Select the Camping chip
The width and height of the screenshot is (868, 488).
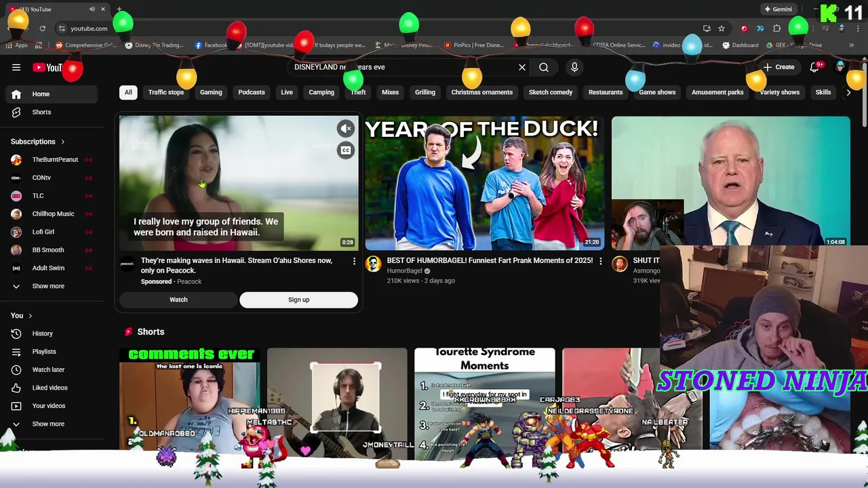[321, 92]
